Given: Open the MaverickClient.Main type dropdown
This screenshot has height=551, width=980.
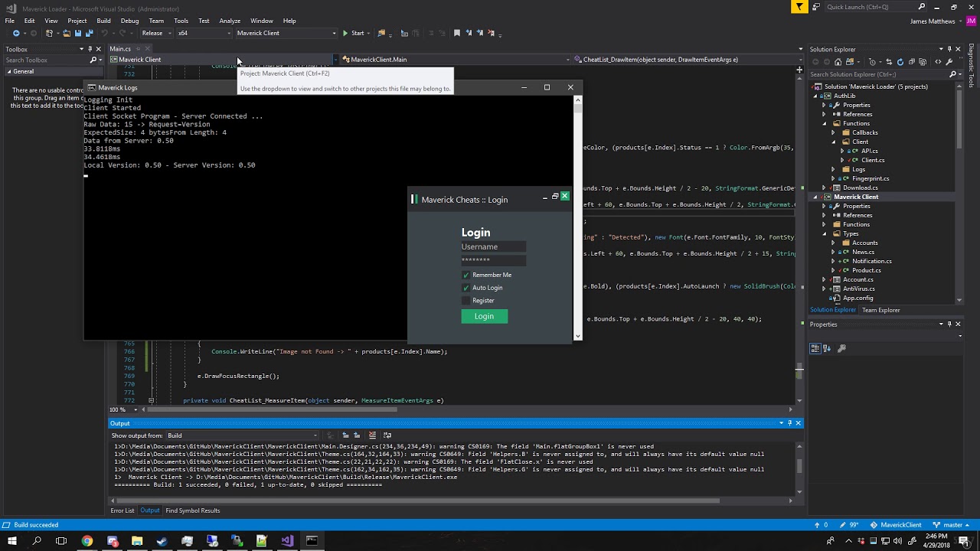Looking at the screenshot, I should pyautogui.click(x=456, y=60).
